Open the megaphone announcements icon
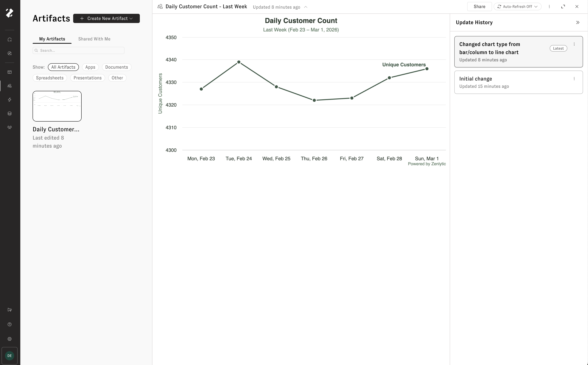Viewport: 588px width, 365px height. tap(10, 310)
